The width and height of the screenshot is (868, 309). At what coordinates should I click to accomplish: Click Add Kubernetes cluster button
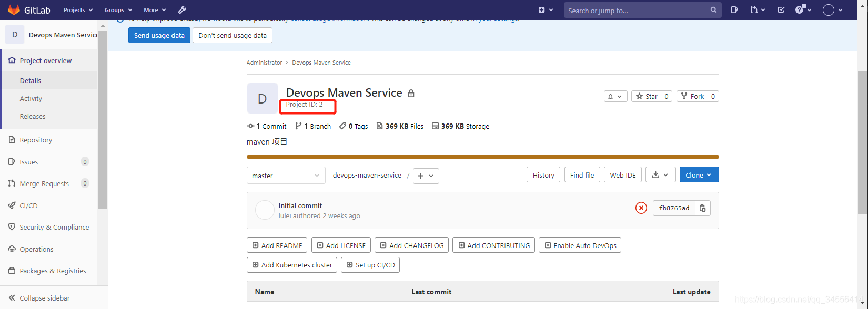[292, 265]
